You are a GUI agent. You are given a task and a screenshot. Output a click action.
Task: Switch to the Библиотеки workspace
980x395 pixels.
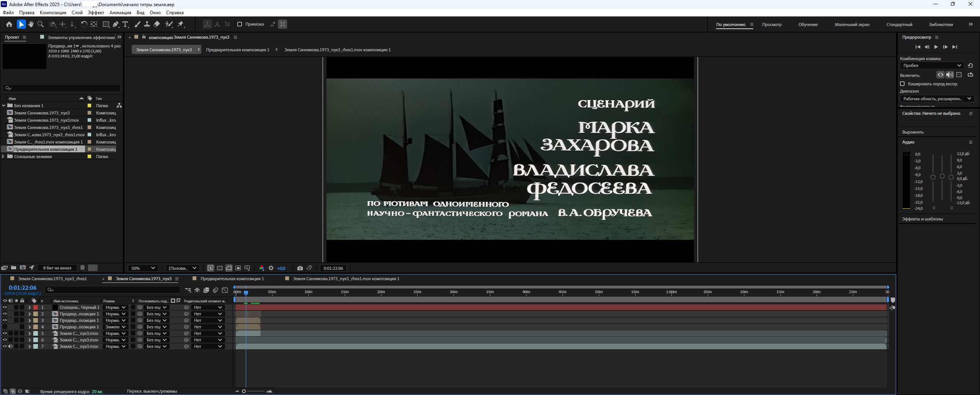(x=941, y=24)
